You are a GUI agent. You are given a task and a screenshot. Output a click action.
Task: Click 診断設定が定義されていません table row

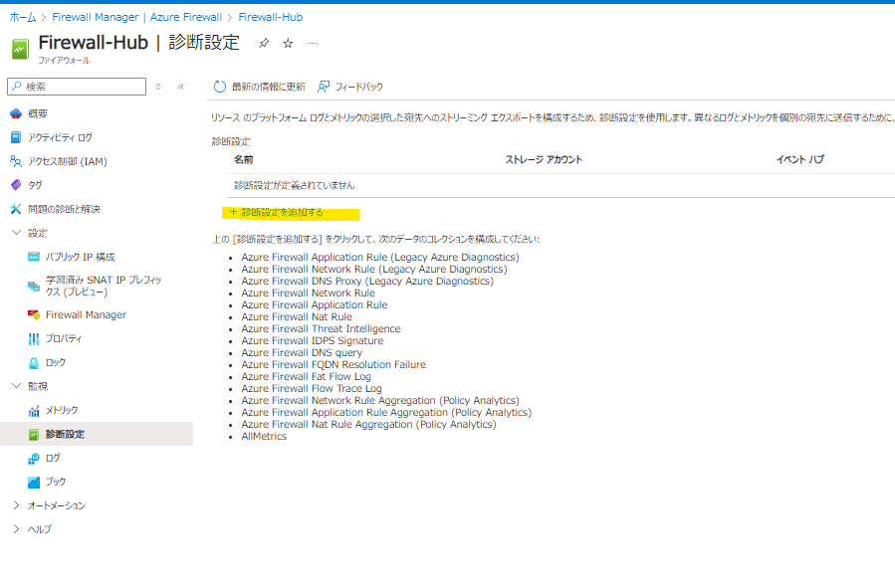pos(561,185)
